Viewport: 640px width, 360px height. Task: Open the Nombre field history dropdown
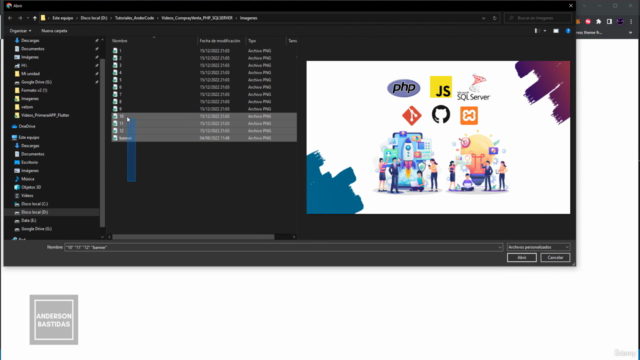[500, 247]
